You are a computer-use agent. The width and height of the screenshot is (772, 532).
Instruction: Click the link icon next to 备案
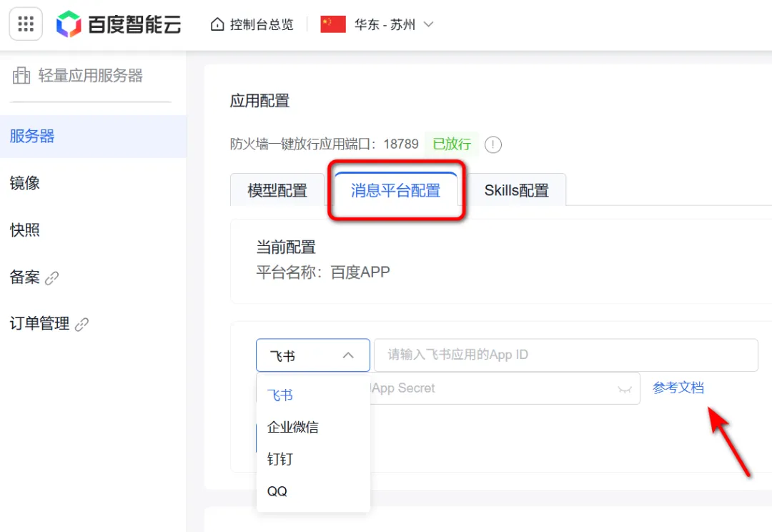click(51, 278)
